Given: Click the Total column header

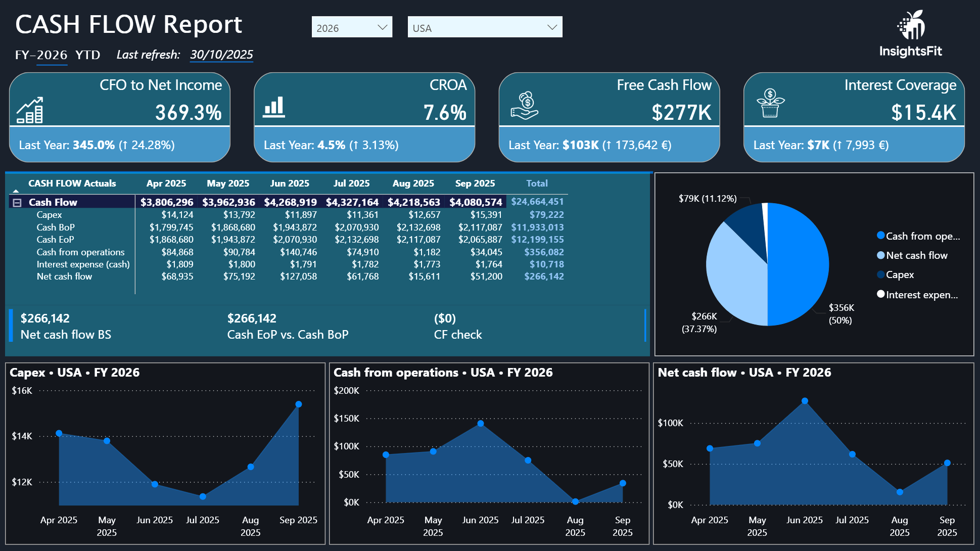Looking at the screenshot, I should [537, 183].
